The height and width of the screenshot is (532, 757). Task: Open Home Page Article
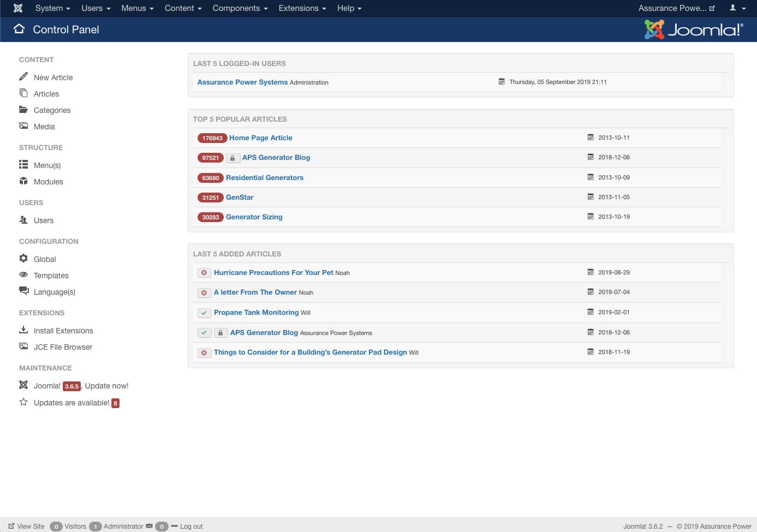coord(261,138)
